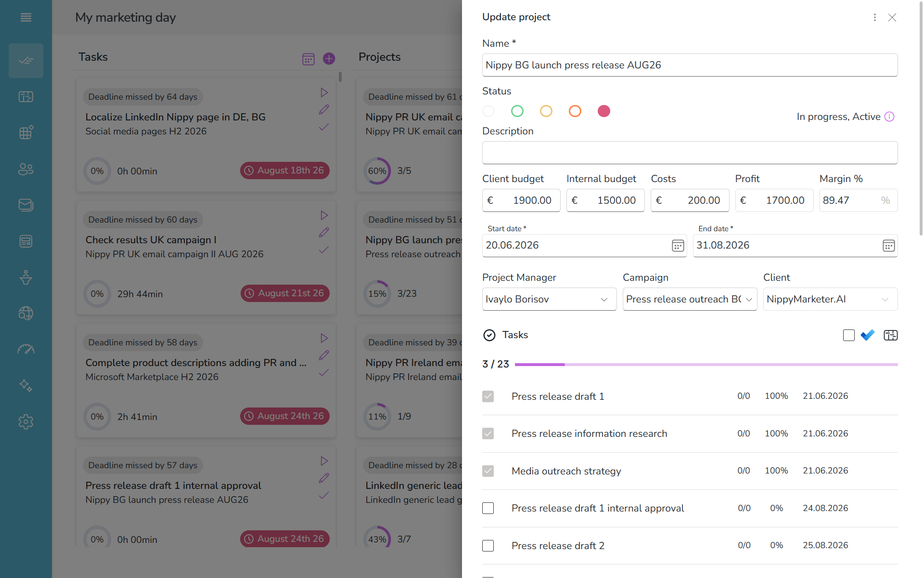
Task: Click the status info icon
Action: 889,117
